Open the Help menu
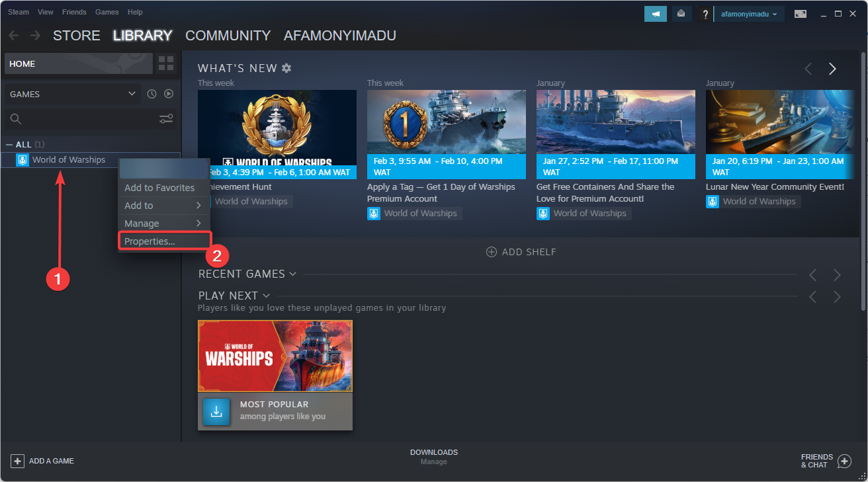The width and height of the screenshot is (868, 482). tap(135, 12)
